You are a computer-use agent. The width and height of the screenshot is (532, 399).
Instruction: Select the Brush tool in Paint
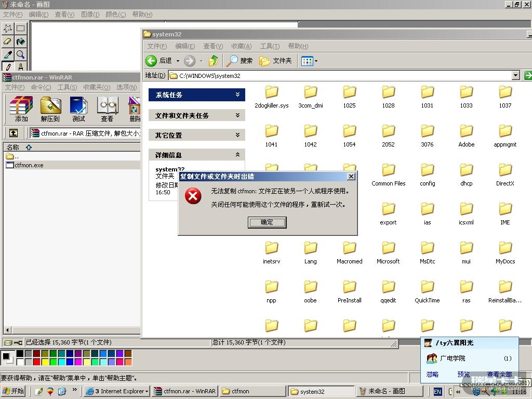pyautogui.click(x=20, y=66)
